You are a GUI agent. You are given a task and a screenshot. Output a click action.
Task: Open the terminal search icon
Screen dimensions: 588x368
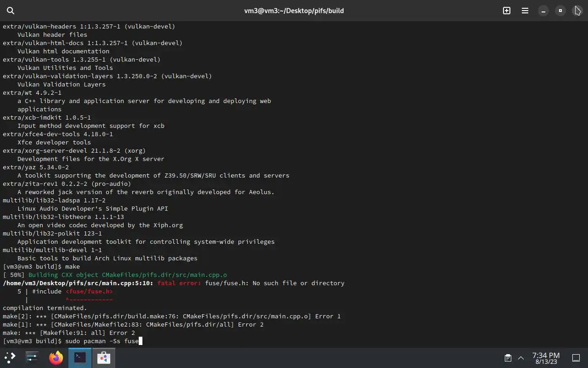click(11, 11)
